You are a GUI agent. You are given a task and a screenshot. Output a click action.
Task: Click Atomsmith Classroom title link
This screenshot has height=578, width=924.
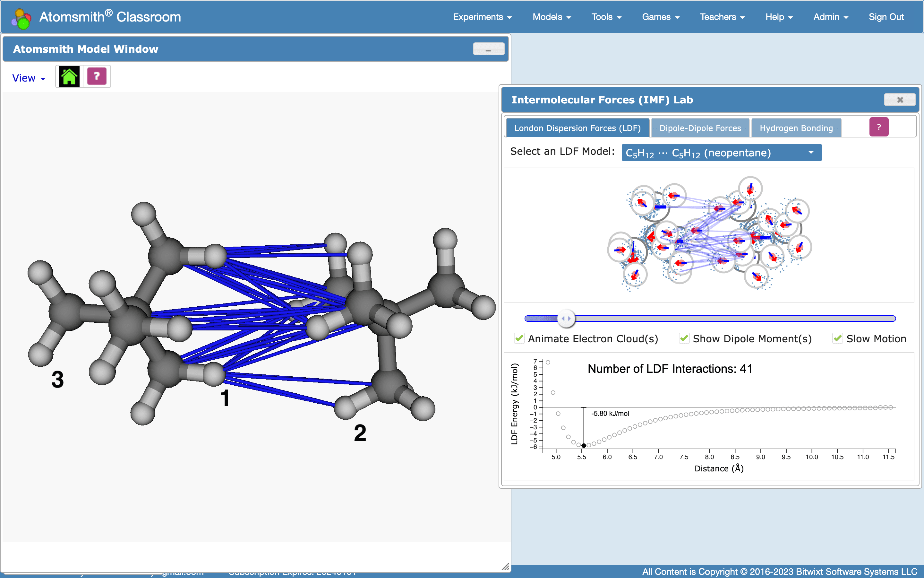tap(110, 17)
